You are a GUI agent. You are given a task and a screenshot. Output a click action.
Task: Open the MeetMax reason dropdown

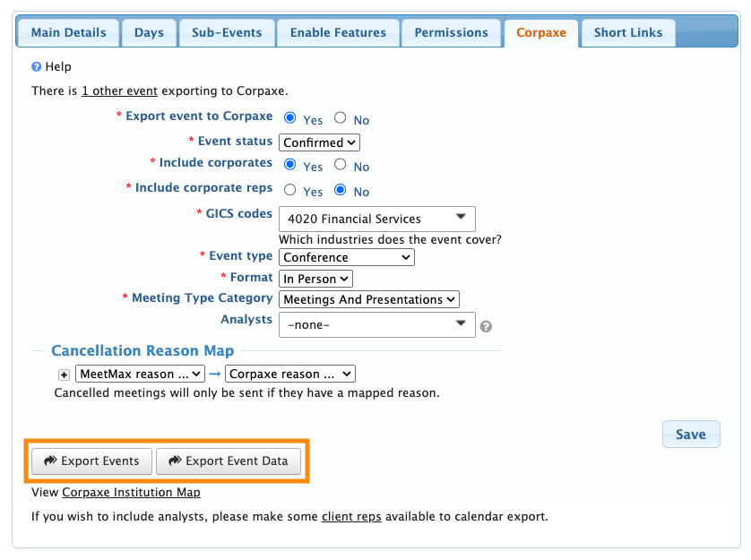(x=140, y=374)
